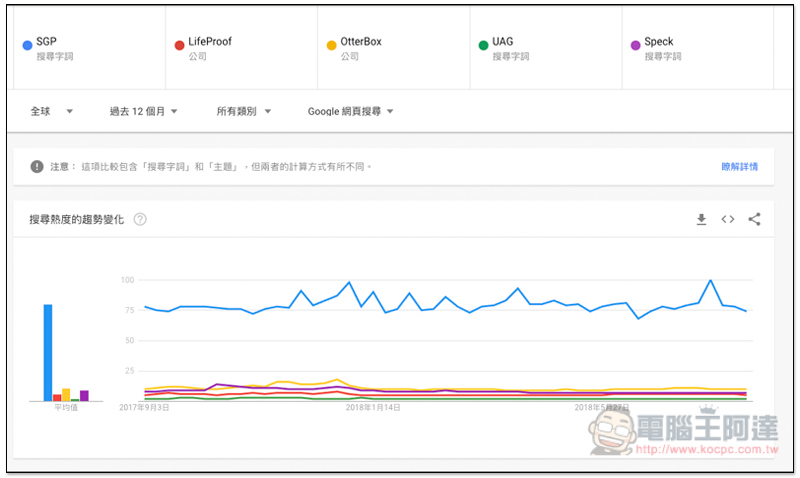The width and height of the screenshot is (800, 478).
Task: Open the Google 網頁搜尋 search type dropdown
Action: (351, 111)
